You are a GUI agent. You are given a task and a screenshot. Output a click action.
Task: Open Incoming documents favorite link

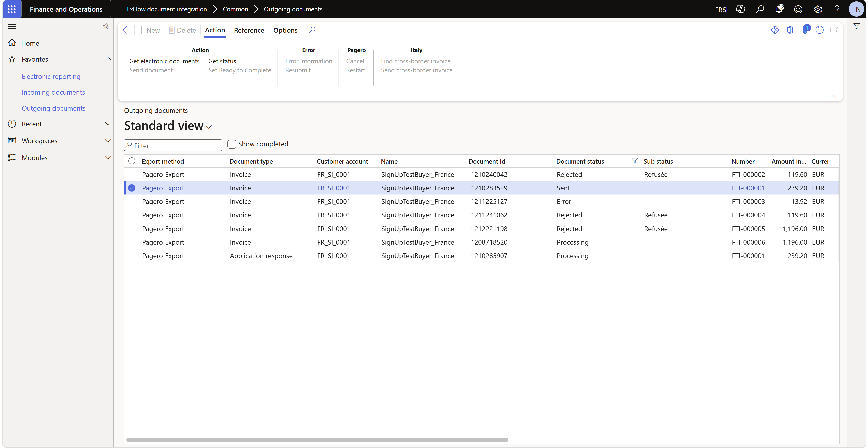pos(53,92)
